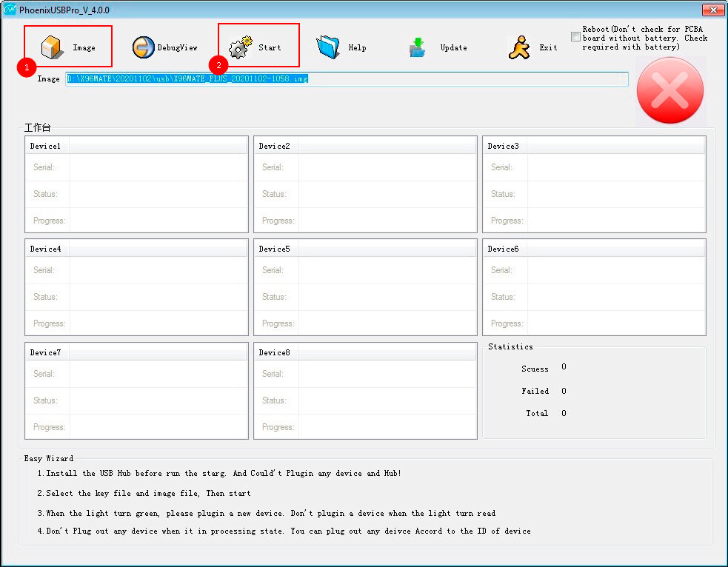728x567 pixels.
Task: Click Easy Wizard step 1 text
Action: click(219, 473)
